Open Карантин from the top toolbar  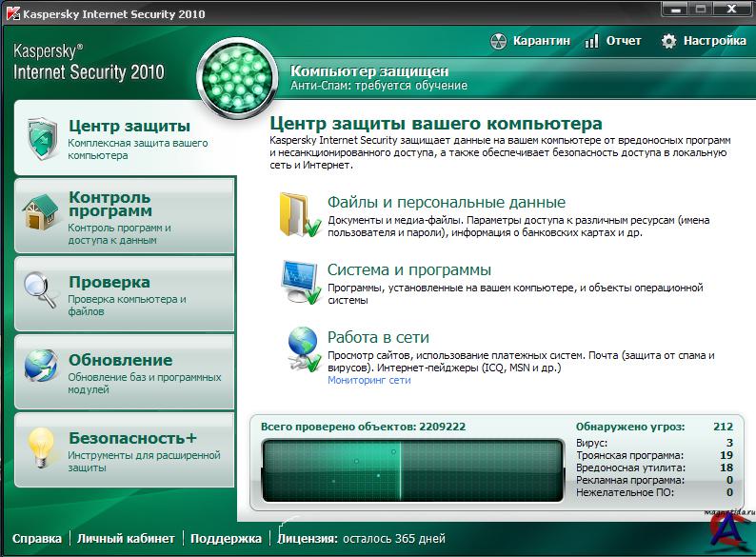[530, 41]
